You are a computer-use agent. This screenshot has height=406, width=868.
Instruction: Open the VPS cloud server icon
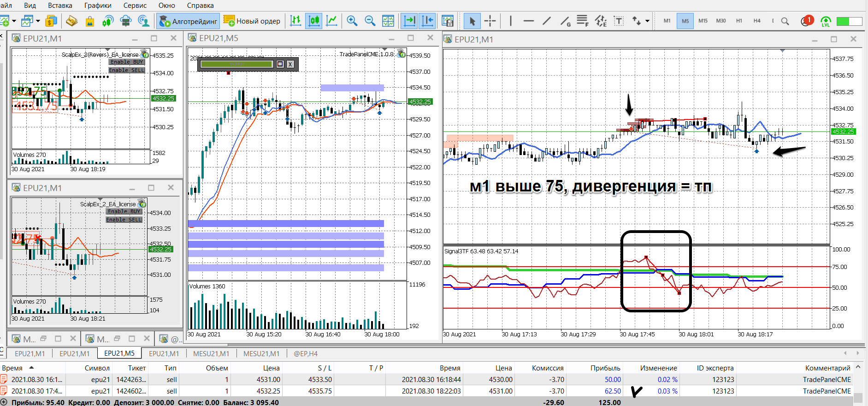pyautogui.click(x=125, y=21)
